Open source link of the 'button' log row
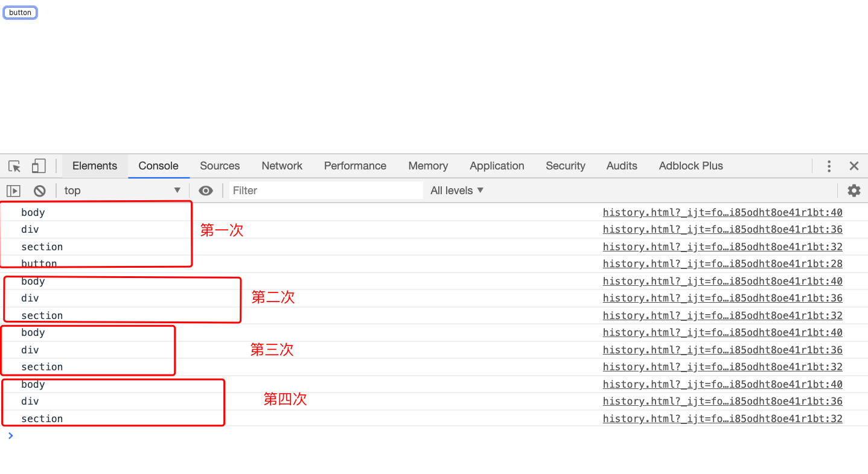The image size is (868, 474). coord(723,264)
